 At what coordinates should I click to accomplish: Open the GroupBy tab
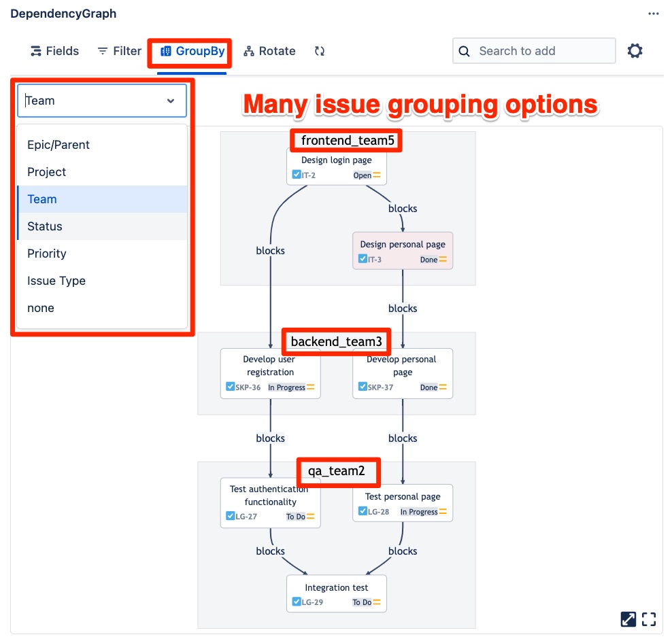pos(192,51)
